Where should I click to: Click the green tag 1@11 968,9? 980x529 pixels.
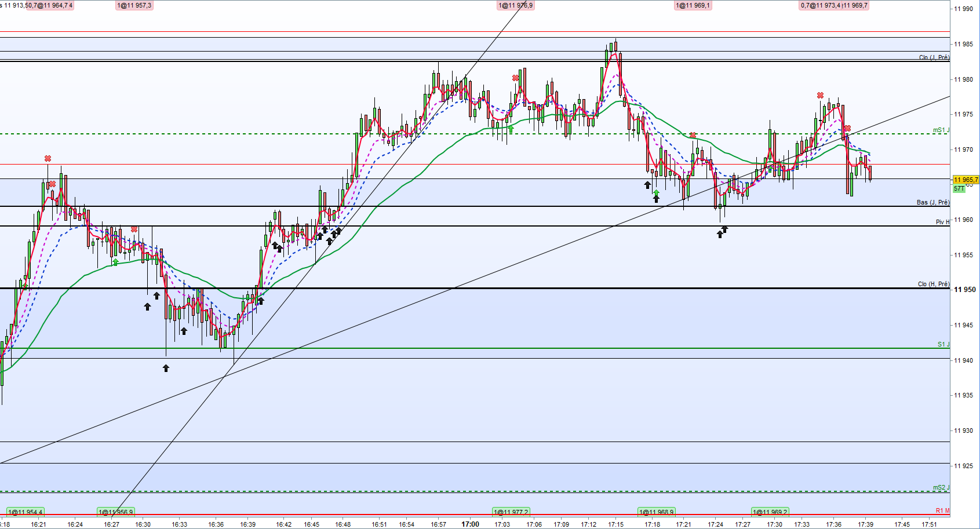[656, 512]
